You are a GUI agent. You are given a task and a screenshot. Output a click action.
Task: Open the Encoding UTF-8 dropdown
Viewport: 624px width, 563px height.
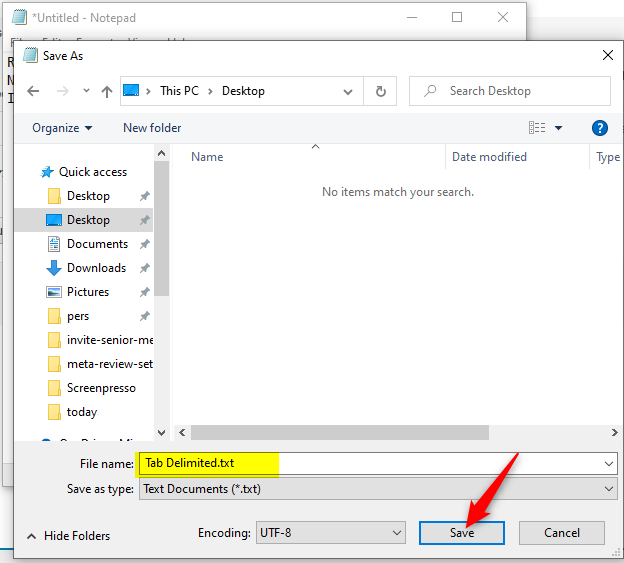point(331,532)
